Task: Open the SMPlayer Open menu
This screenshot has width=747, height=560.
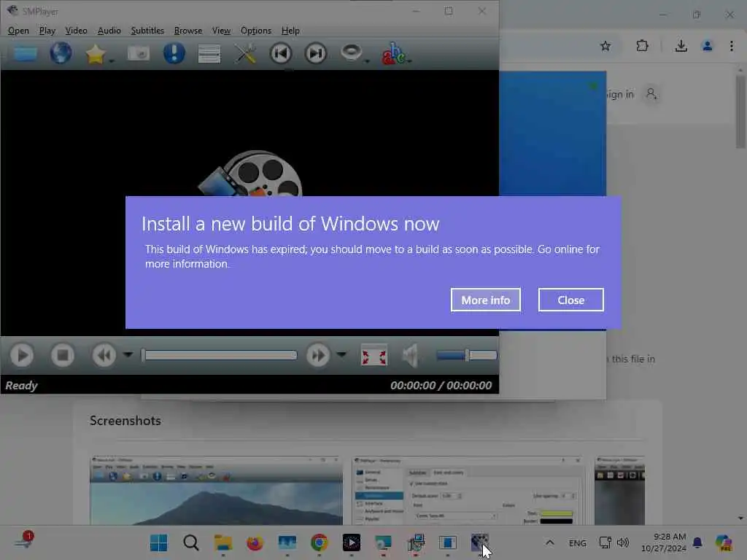Action: coord(18,31)
